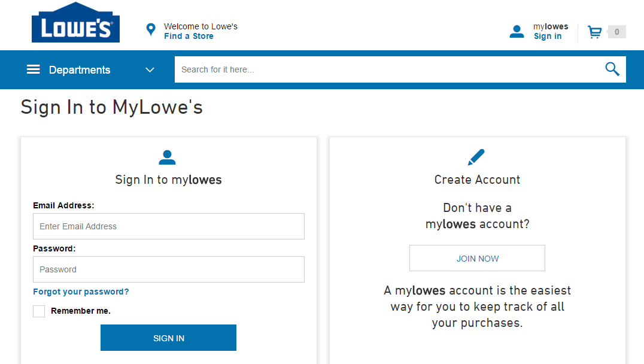Screen dimensions: 644x364
Task: Click the Find a Store link
Action: tap(189, 36)
